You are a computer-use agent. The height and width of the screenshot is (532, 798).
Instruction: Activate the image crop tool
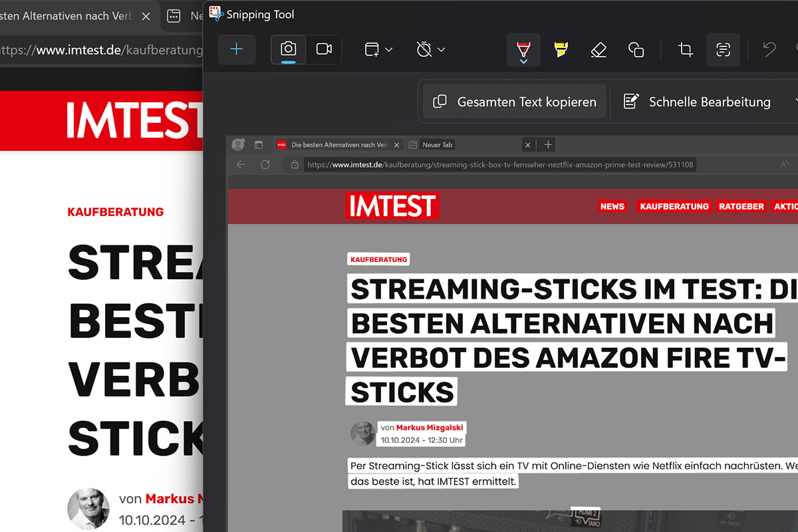[x=685, y=49]
